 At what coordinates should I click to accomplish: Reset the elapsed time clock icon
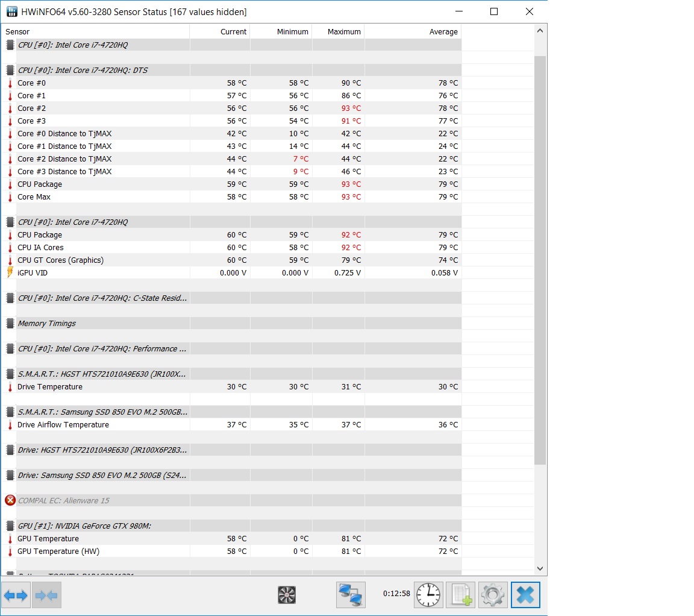[x=428, y=595]
